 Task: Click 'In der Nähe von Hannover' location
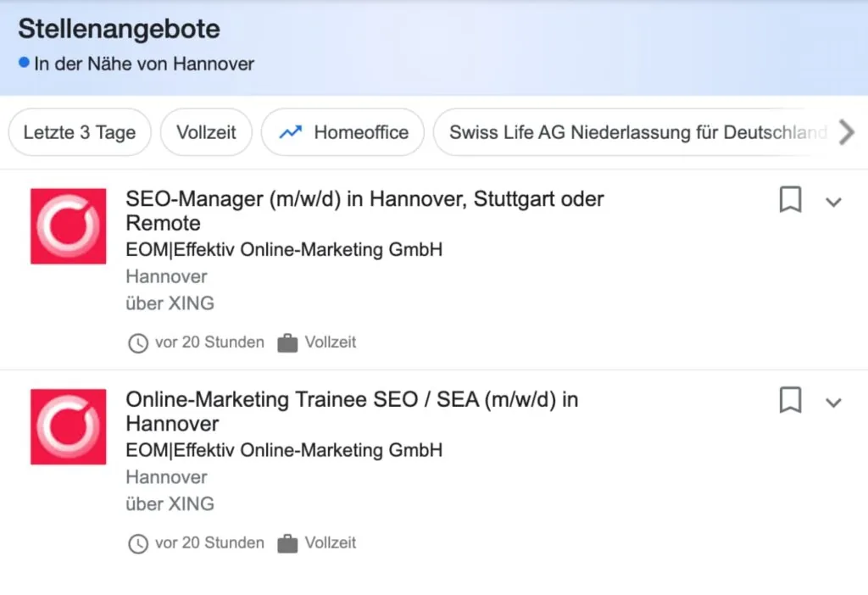144,64
